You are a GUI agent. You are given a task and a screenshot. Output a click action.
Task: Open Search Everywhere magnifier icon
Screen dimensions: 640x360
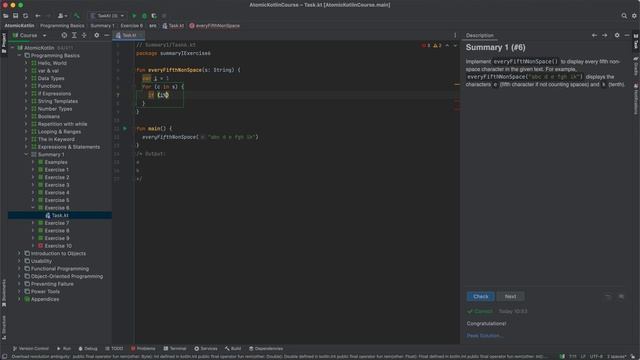pyautogui.click(x=624, y=16)
